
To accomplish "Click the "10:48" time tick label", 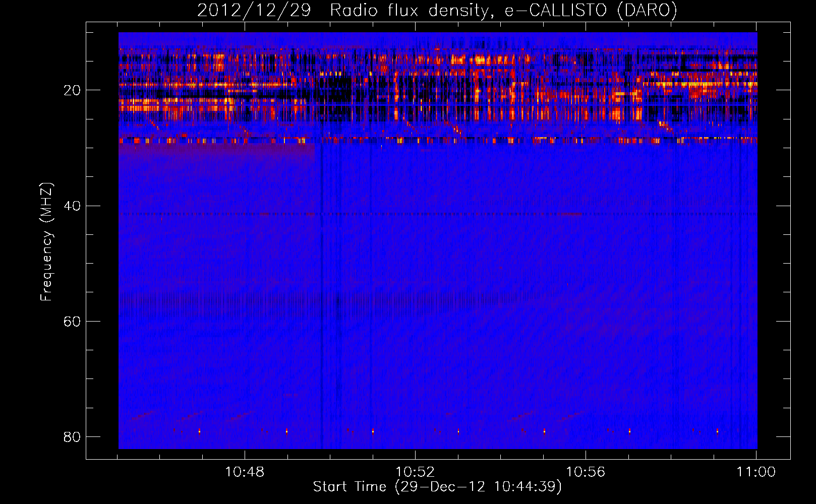I will (x=245, y=472).
